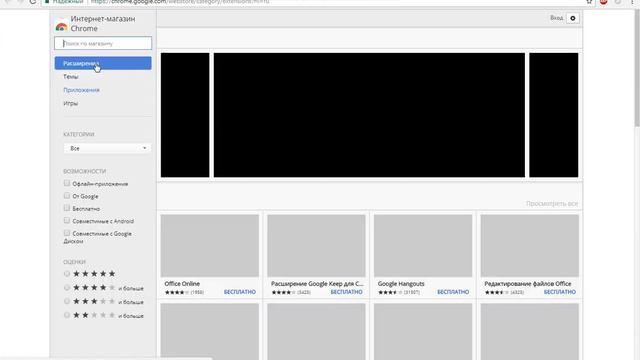
Task: Show the next banner on the right
Action: click(553, 115)
